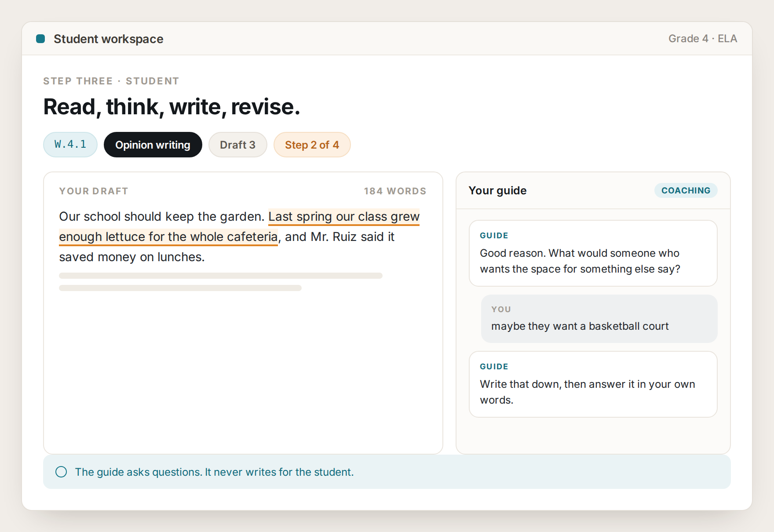Click the teal Student workspace logo square
The image size is (774, 532).
pyautogui.click(x=40, y=39)
